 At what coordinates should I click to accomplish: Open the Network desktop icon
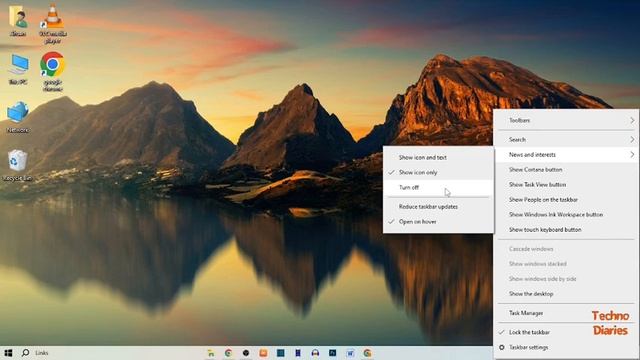18,118
